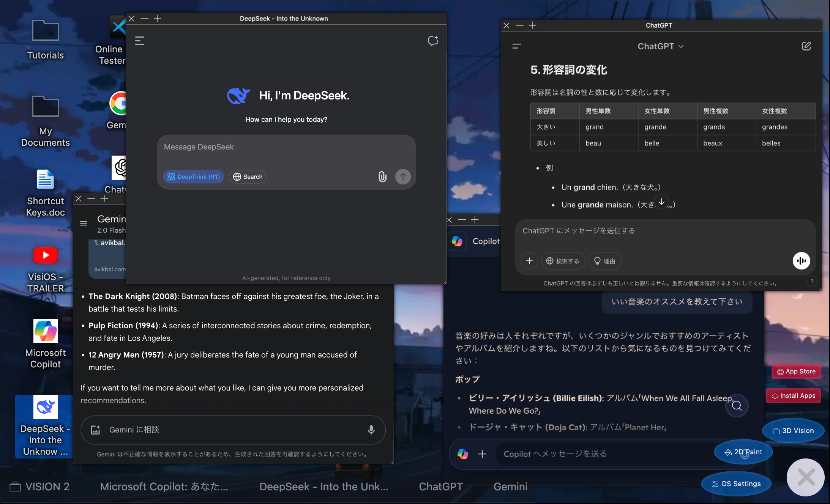The height and width of the screenshot is (504, 830).
Task: Click the DeepSeek send arrow button
Action: [403, 177]
